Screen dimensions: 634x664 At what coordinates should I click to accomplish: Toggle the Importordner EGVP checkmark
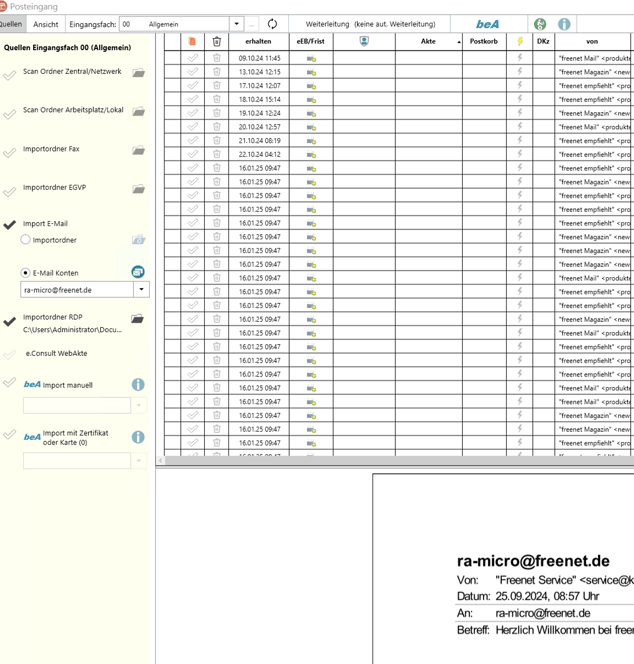(x=9, y=192)
